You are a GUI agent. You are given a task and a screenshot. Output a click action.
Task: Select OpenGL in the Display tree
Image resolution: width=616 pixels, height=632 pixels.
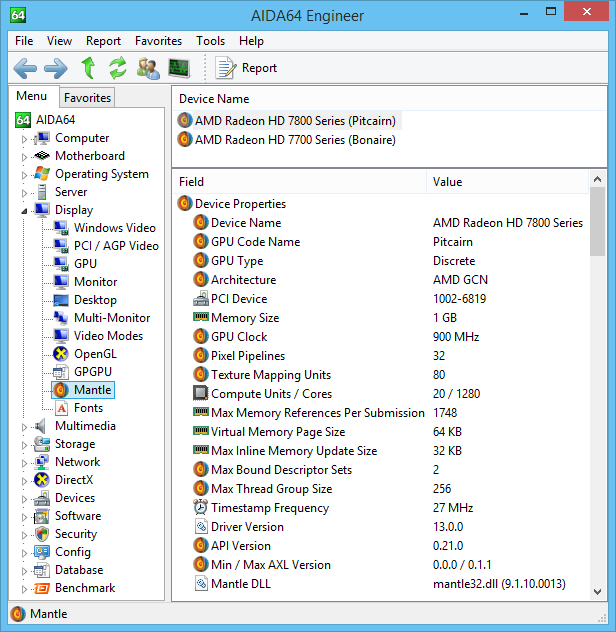click(x=95, y=354)
